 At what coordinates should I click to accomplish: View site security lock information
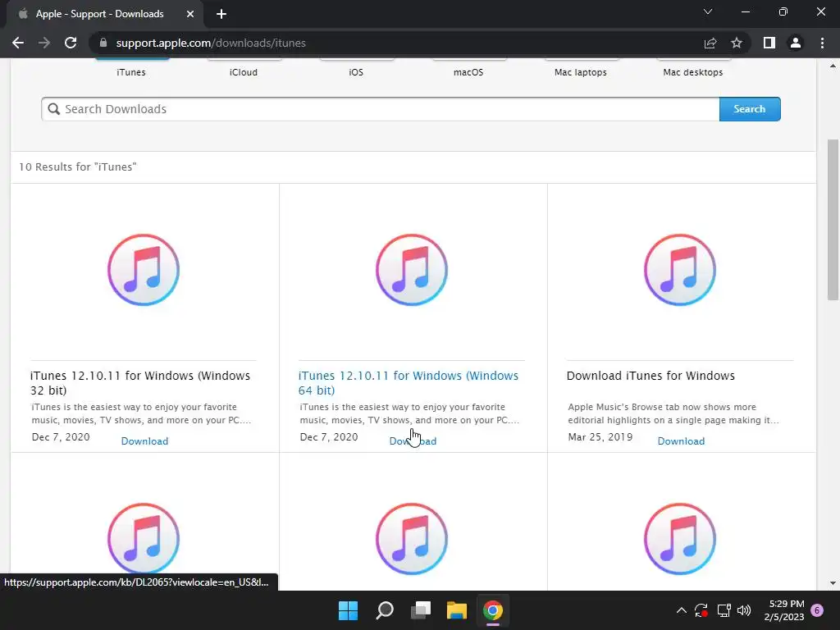pos(103,43)
